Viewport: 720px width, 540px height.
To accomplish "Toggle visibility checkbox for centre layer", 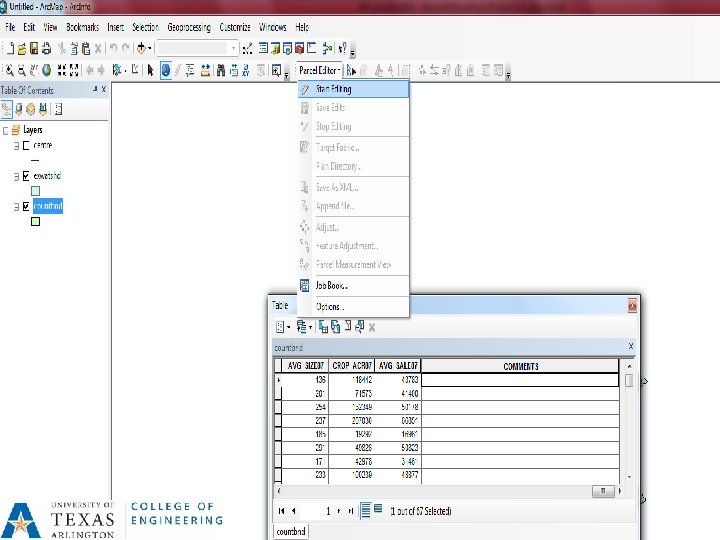I will pyautogui.click(x=26, y=146).
